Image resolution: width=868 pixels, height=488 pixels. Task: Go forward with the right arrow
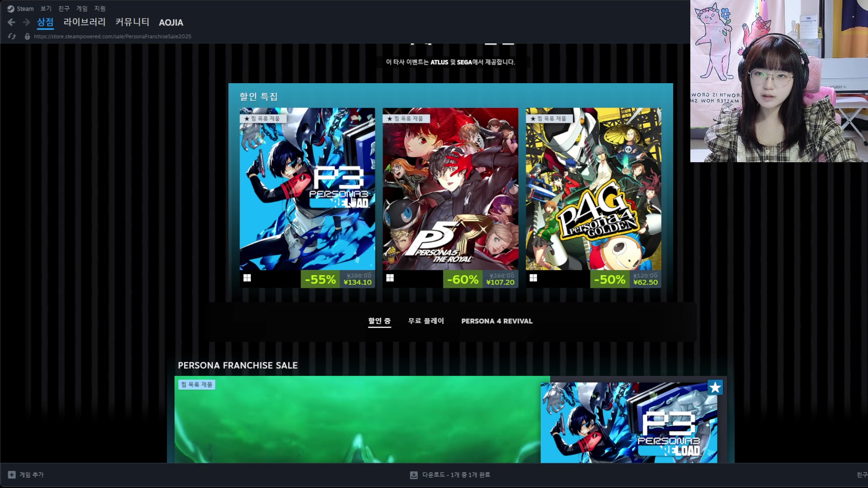click(26, 22)
